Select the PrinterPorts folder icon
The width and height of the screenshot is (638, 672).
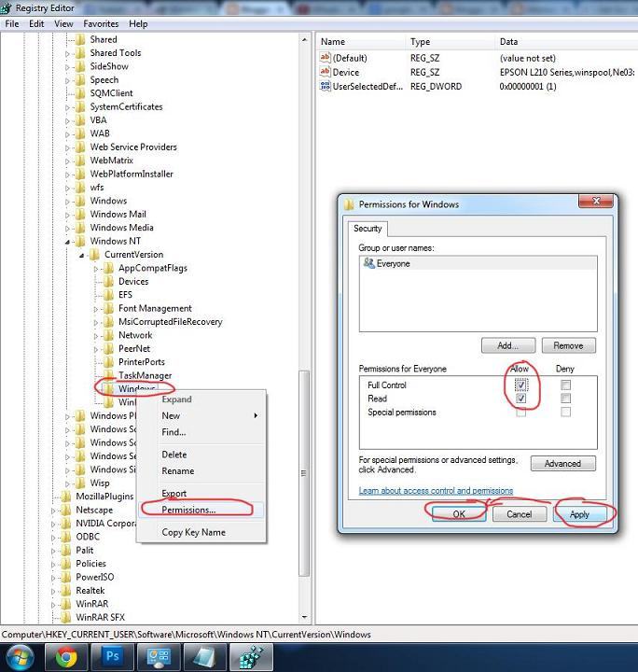click(108, 362)
